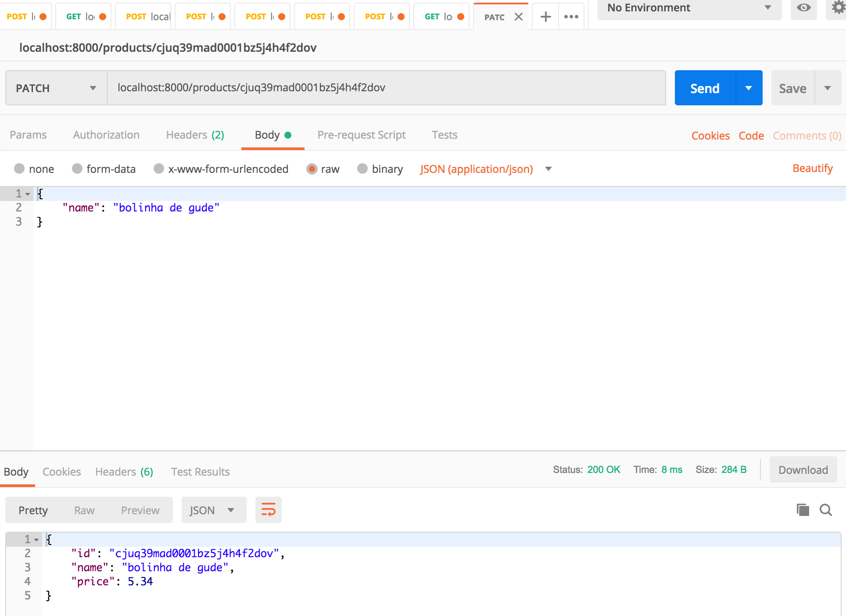Viewport: 846px width, 616px height.
Task: Collapse the response JSON fold arrow at line 1
Action: pos(37,540)
